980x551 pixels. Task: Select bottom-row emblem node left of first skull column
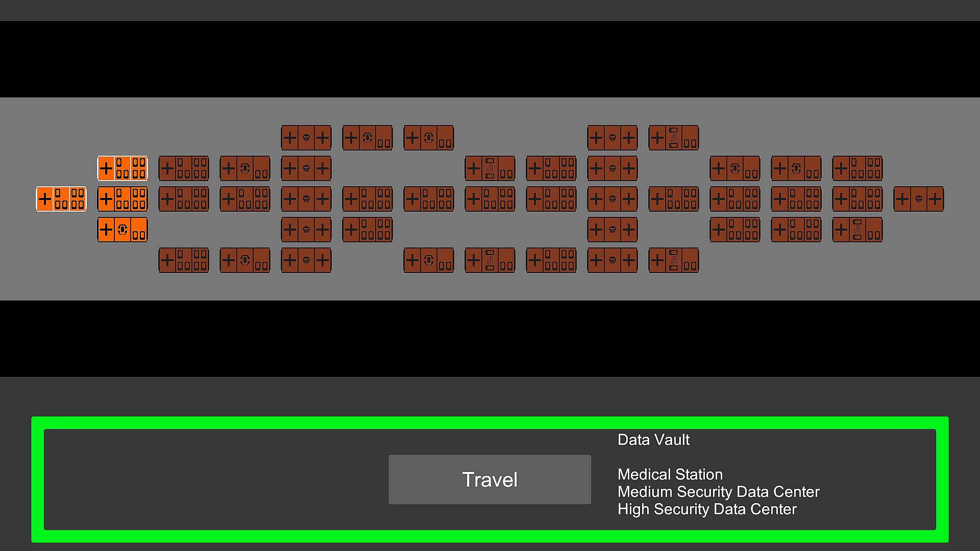coord(245,260)
